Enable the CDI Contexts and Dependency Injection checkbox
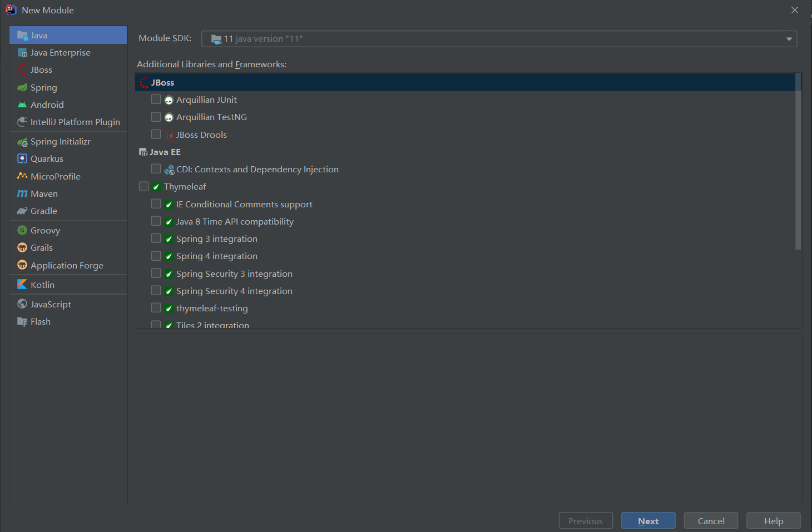812x532 pixels. point(156,169)
